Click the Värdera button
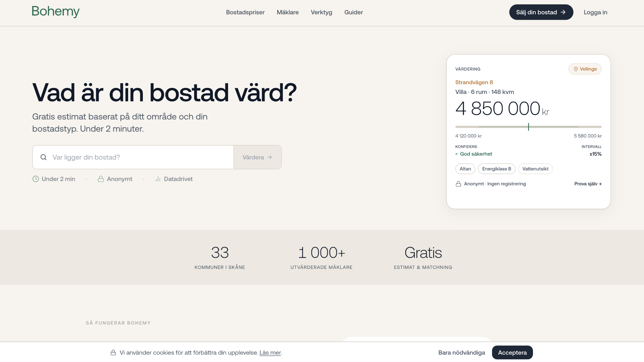The width and height of the screenshot is (644, 362). tap(258, 157)
